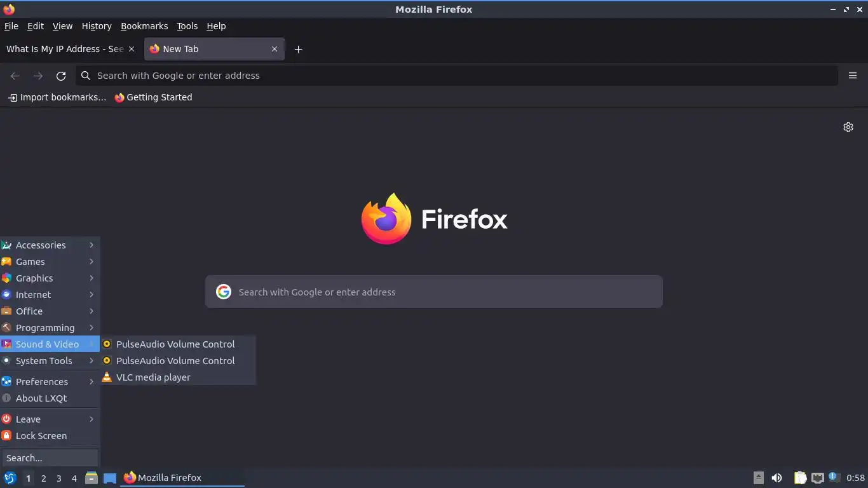Open Getting Started bookmark
The height and width of the screenshot is (488, 868).
(153, 97)
